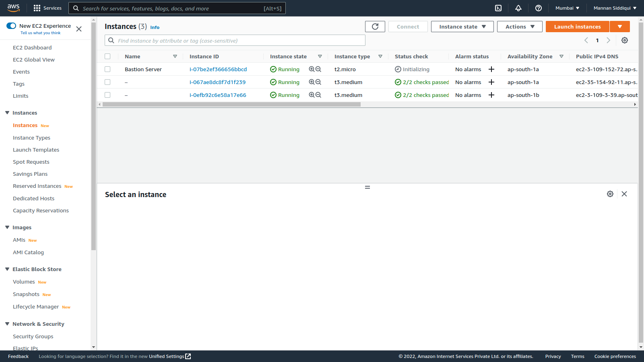Image resolution: width=644 pixels, height=362 pixels.
Task: Open CloudShell from the top bar
Action: click(498, 8)
